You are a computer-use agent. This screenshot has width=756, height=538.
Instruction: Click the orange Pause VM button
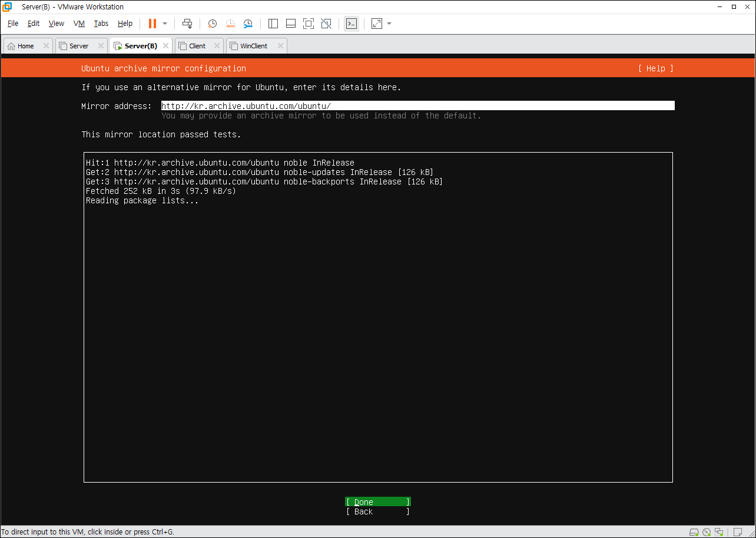point(152,24)
